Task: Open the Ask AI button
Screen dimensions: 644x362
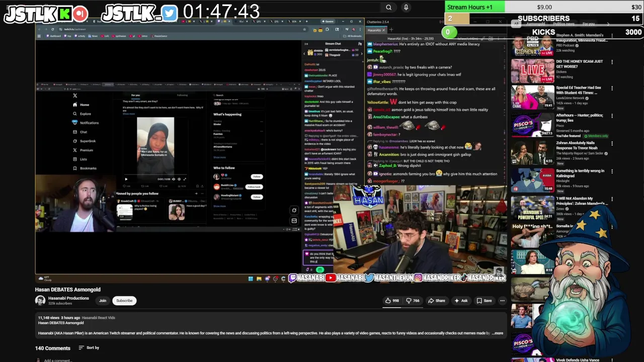Action: [x=461, y=301]
